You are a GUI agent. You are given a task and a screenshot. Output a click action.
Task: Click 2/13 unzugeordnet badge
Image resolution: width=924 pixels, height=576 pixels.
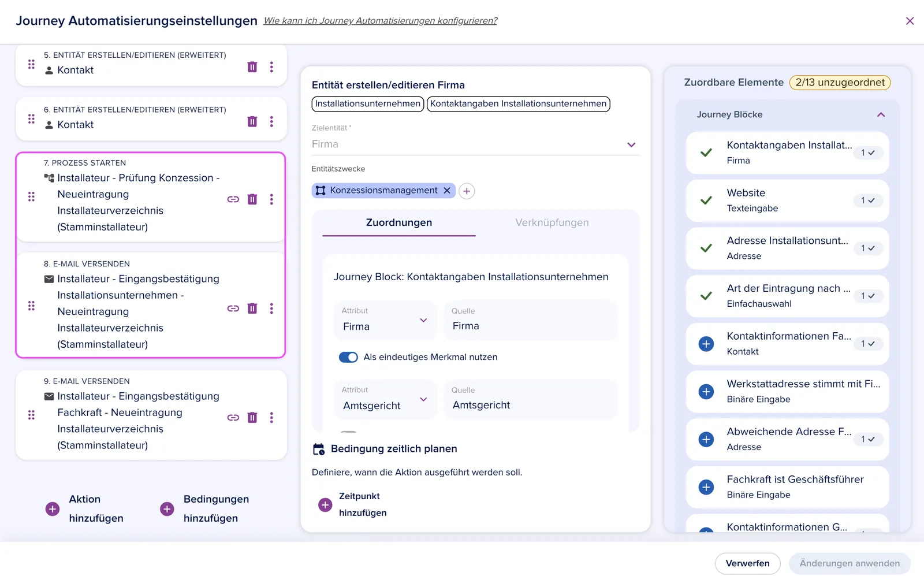click(840, 83)
